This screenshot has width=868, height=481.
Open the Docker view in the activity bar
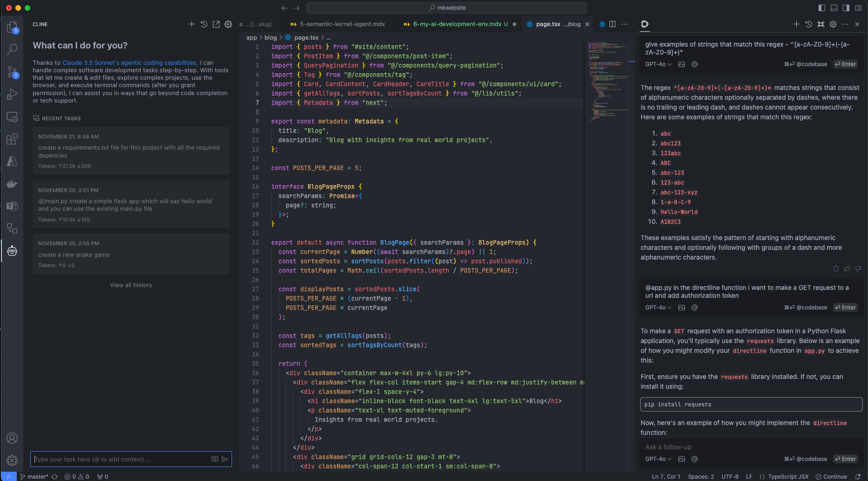tap(12, 184)
